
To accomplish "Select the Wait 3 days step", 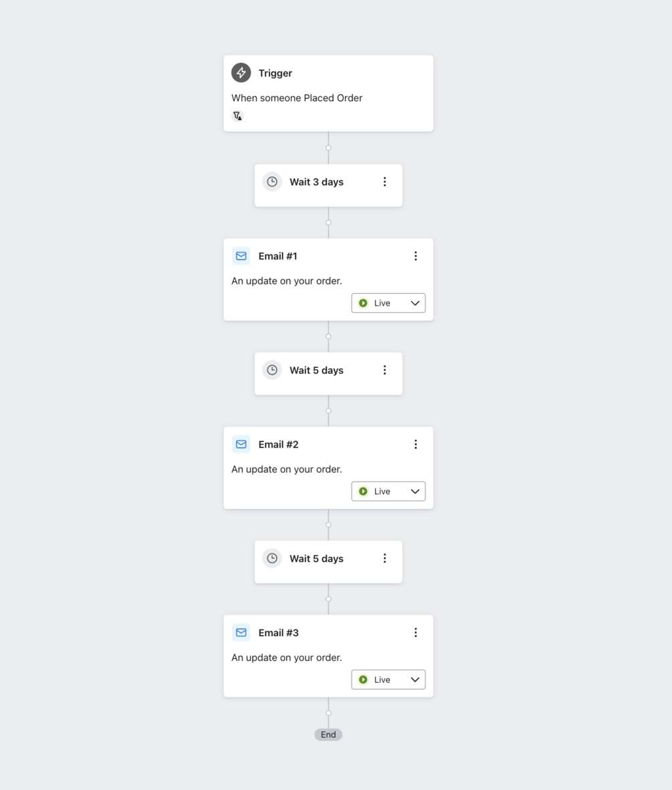I will point(316,182).
